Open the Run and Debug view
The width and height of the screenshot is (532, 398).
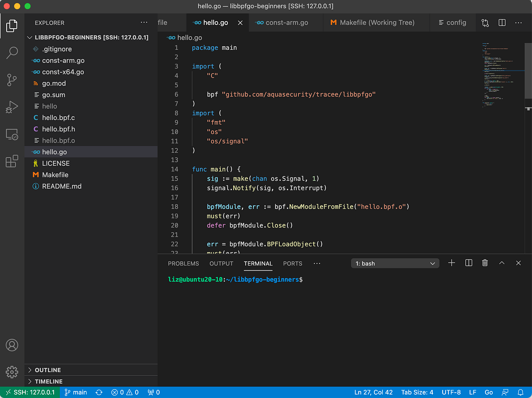coord(12,106)
